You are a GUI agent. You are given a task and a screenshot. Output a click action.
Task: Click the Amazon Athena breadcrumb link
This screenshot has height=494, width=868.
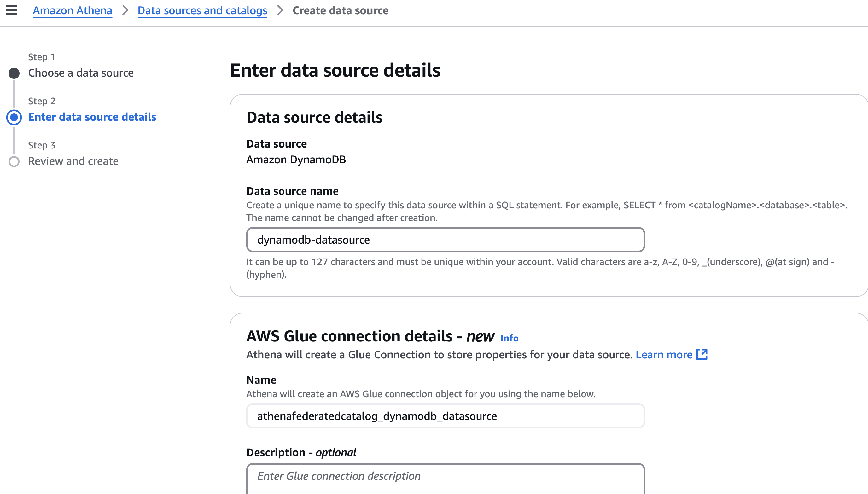click(72, 10)
